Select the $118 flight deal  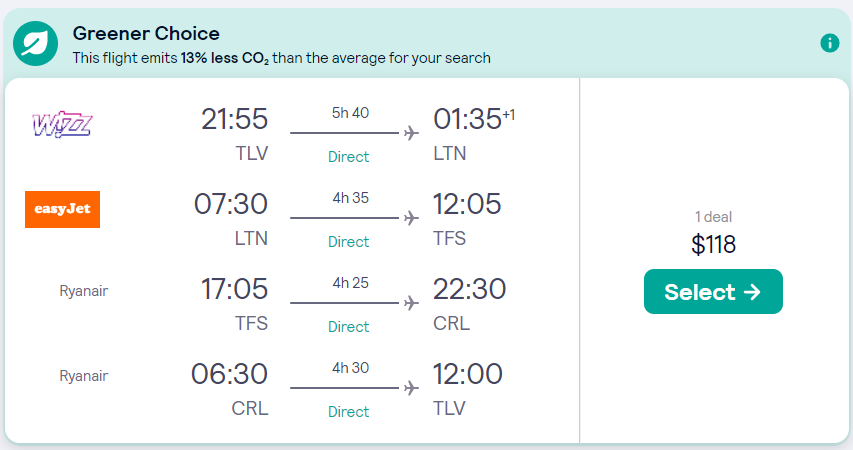[713, 292]
